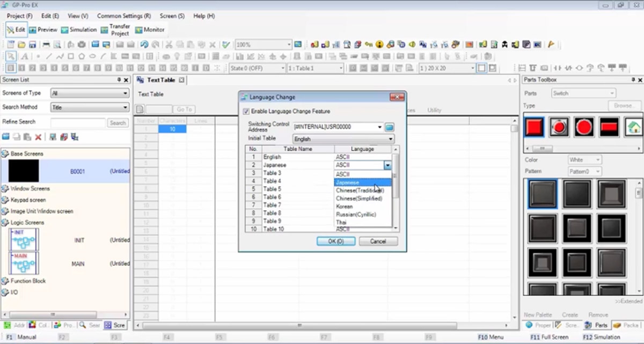Open the Screen menu
This screenshot has height=344, width=644.
(172, 16)
